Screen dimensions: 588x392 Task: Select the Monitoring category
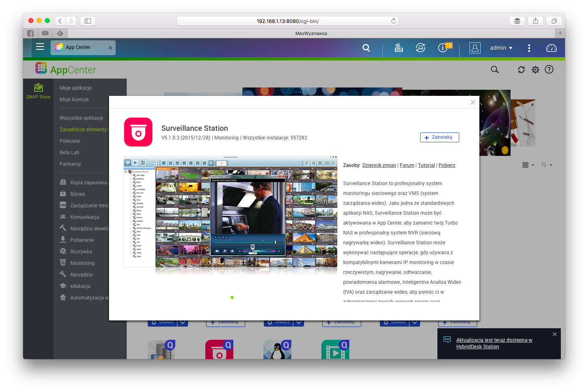pos(77,263)
